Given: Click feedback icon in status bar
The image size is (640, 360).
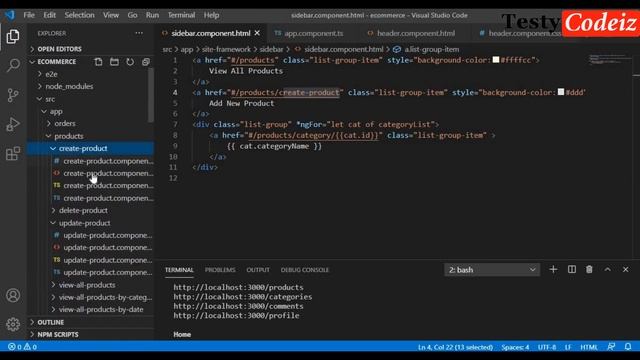Looking at the screenshot, I should tap(611, 347).
